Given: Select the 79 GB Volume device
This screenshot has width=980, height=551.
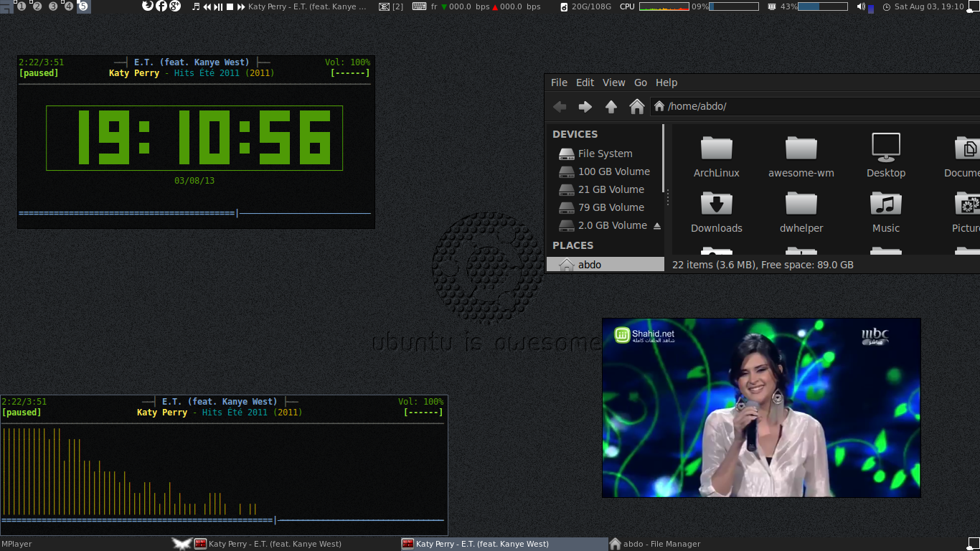Looking at the screenshot, I should (604, 207).
